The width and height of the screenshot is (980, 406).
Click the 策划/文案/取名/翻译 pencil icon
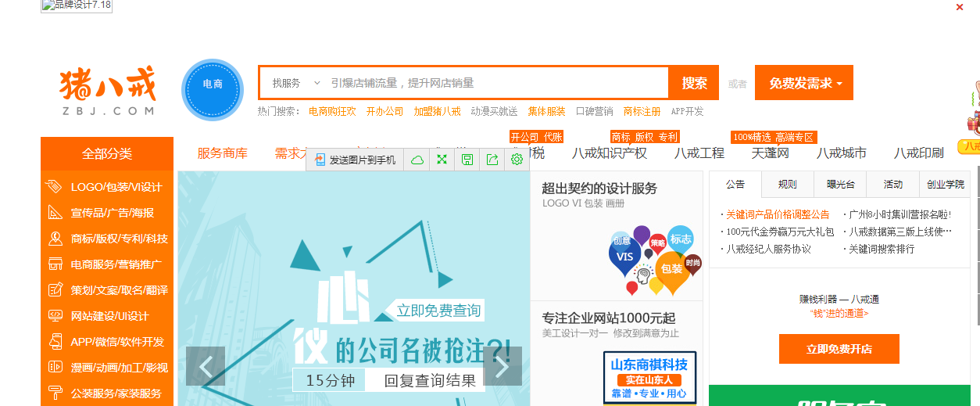click(x=55, y=290)
